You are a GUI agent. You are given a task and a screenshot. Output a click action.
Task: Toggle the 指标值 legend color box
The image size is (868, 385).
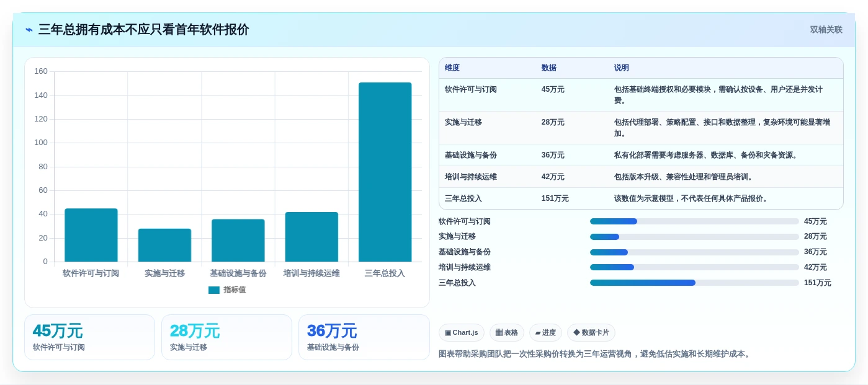(214, 290)
